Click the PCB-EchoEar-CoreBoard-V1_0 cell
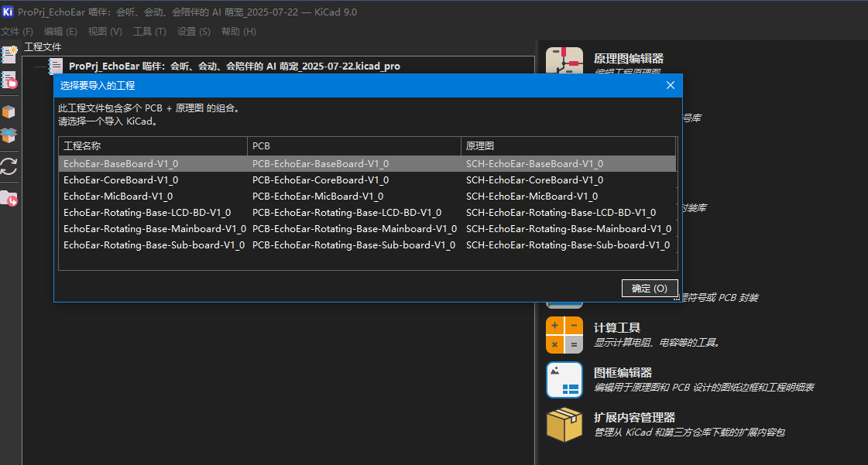 (321, 180)
